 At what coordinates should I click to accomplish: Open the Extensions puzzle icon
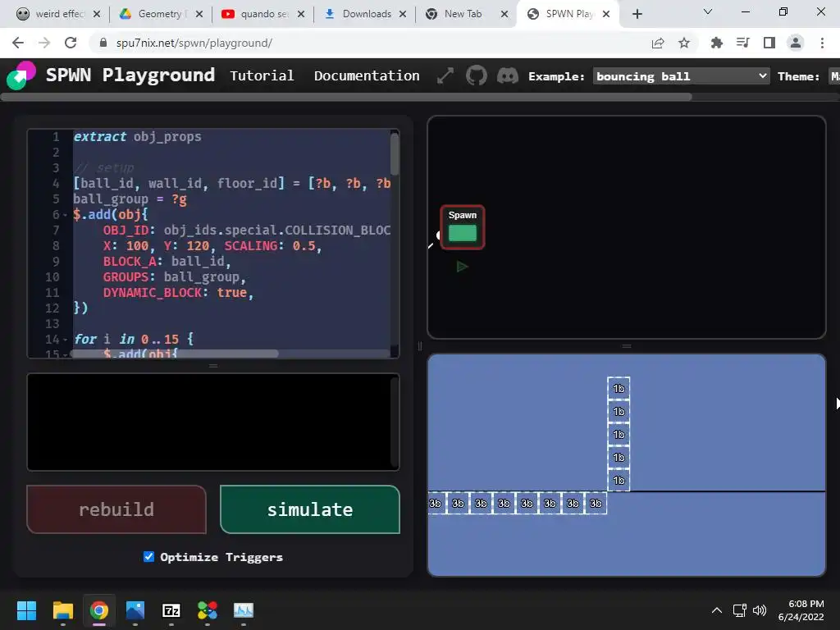coord(716,43)
